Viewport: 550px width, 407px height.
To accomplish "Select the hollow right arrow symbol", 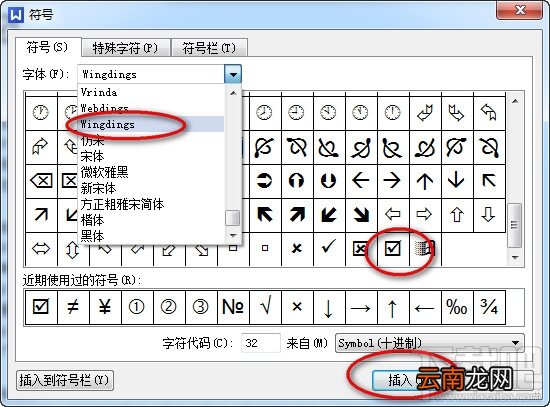I will click(x=425, y=215).
